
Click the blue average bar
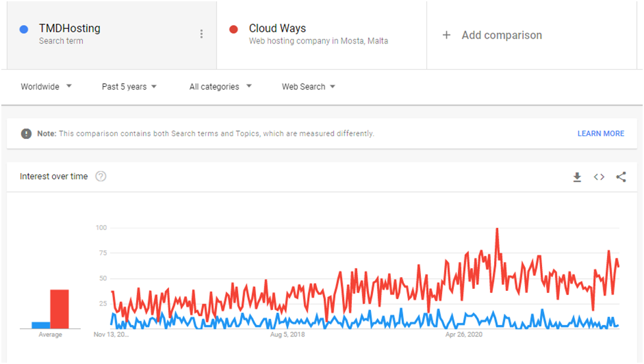(41, 325)
